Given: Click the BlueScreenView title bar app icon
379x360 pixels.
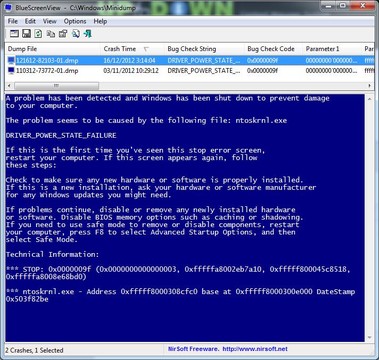Looking at the screenshot, I should (9, 8).
